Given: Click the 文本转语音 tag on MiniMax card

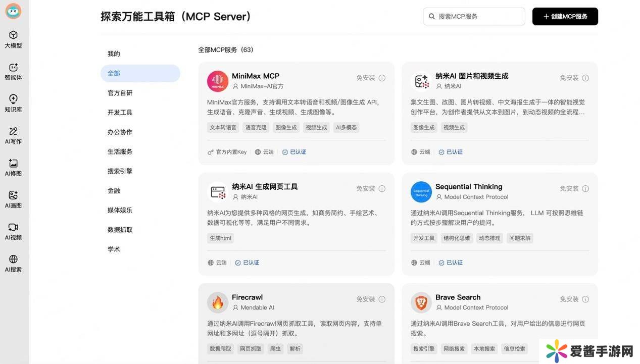Looking at the screenshot, I should pyautogui.click(x=223, y=127).
